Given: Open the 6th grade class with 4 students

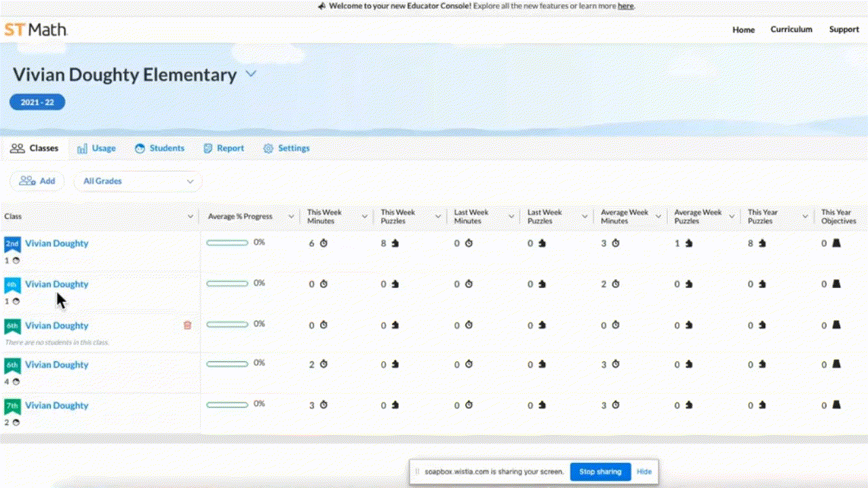Looking at the screenshot, I should [x=57, y=365].
